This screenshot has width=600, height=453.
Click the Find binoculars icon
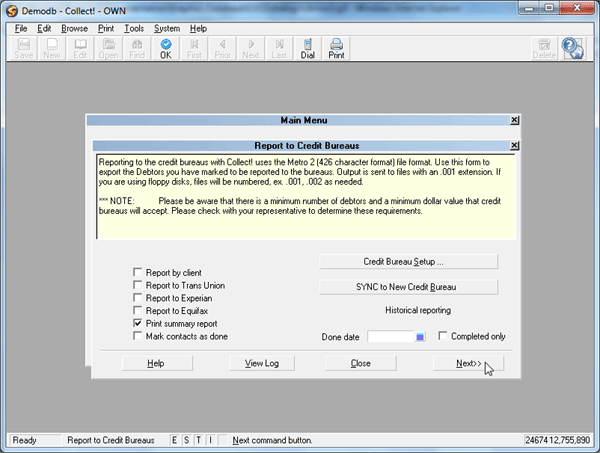click(137, 49)
